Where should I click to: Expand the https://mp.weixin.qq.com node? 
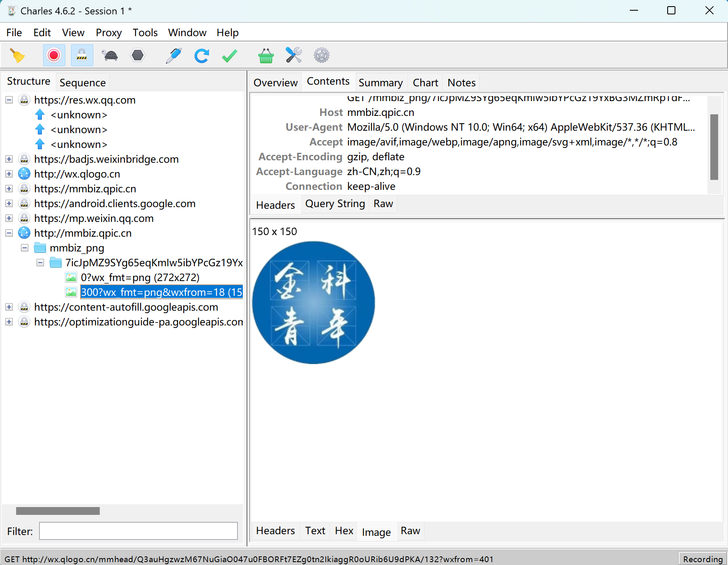coord(9,218)
